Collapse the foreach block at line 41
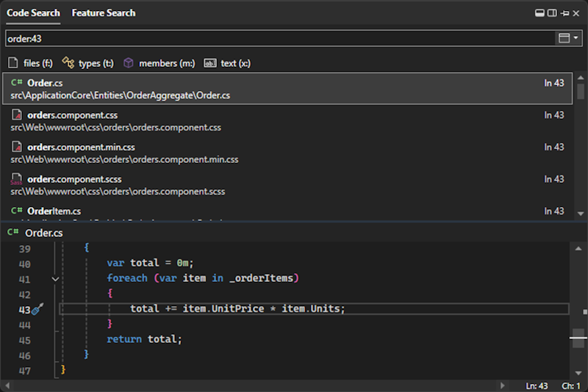This screenshot has width=588, height=392. 55,279
